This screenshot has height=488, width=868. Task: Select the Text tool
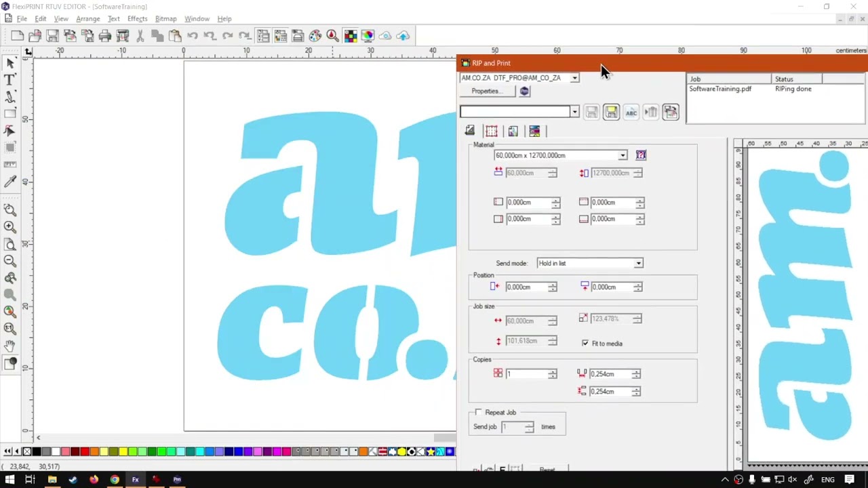(10, 80)
